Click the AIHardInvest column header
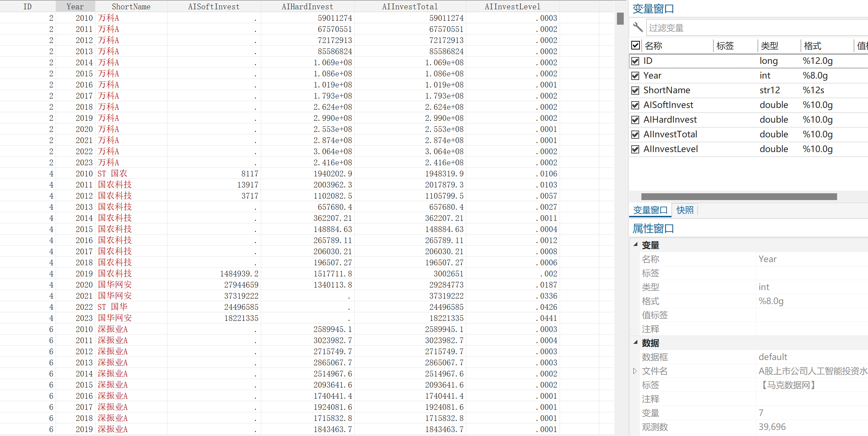The image size is (868, 436). (307, 6)
